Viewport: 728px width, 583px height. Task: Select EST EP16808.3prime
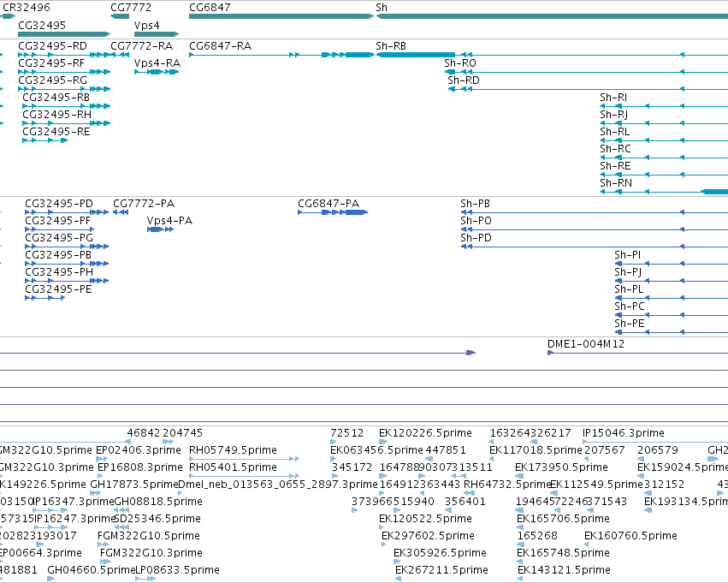point(140,467)
